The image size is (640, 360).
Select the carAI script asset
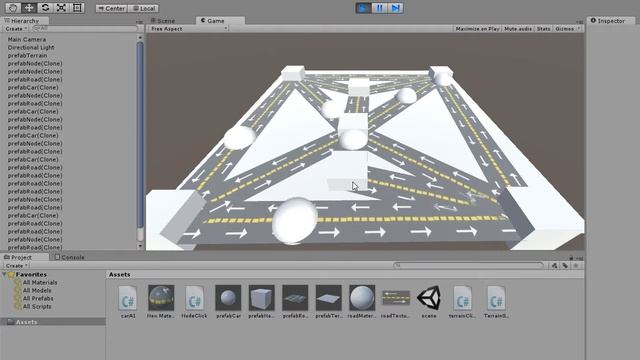[128, 302]
